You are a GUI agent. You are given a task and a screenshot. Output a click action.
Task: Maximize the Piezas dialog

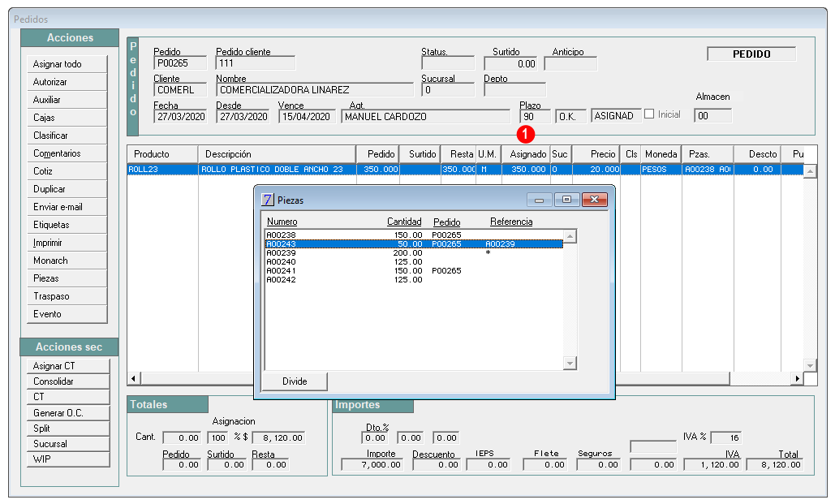point(566,200)
